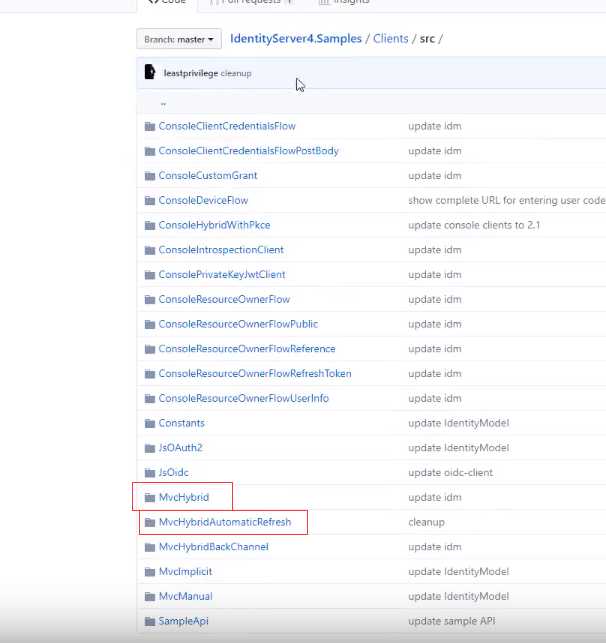The width and height of the screenshot is (606, 643).
Task: Click the folder icon beside SampleApi
Action: click(x=150, y=621)
